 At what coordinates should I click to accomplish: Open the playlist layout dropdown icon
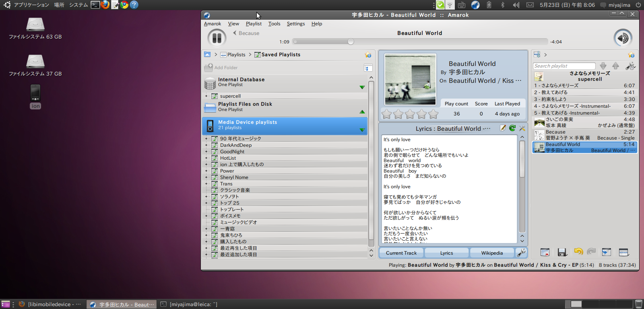pos(624,252)
